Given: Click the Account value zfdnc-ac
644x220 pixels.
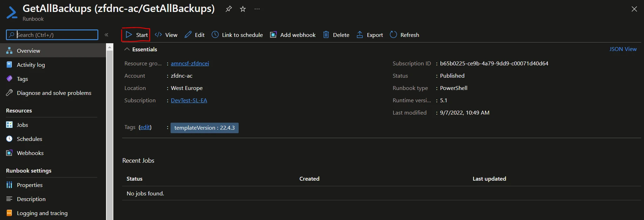Looking at the screenshot, I should [x=181, y=76].
